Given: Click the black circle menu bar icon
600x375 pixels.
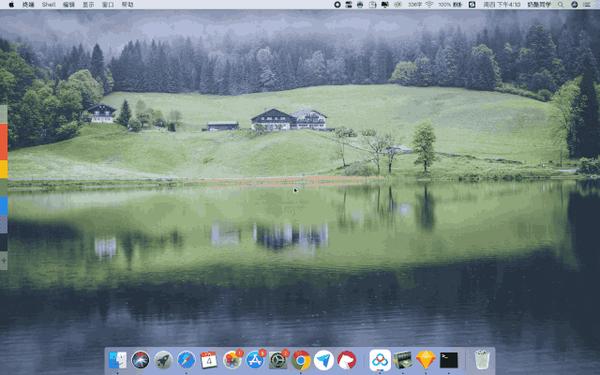Looking at the screenshot, I should tap(337, 5).
